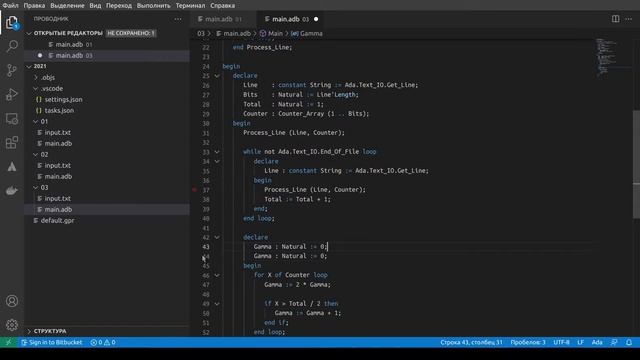Open the Выделение menu
The height and width of the screenshot is (360, 640).
(x=67, y=5)
